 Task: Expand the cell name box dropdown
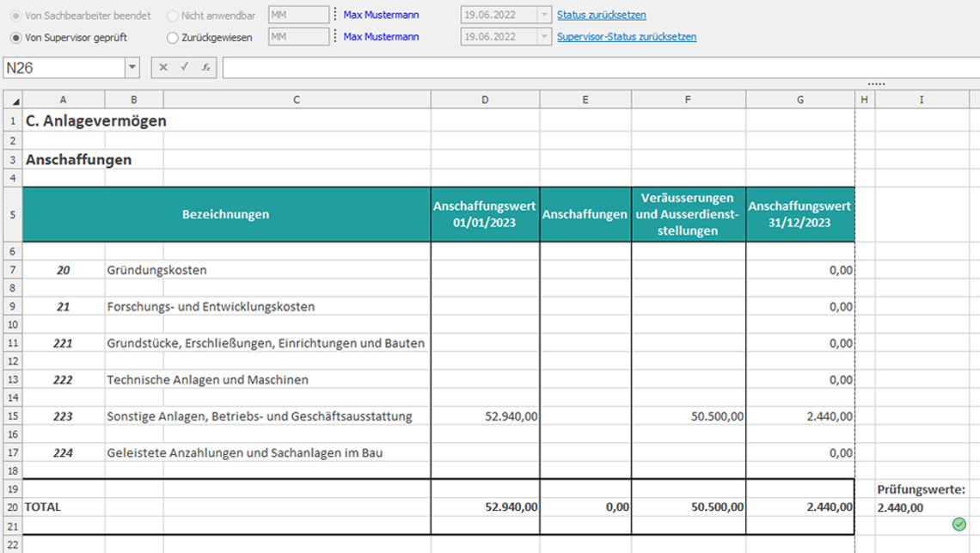(132, 67)
